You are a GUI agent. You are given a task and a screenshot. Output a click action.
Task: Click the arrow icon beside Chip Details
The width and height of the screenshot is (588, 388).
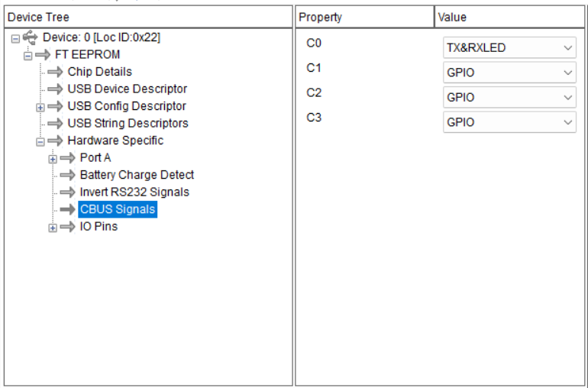point(55,72)
